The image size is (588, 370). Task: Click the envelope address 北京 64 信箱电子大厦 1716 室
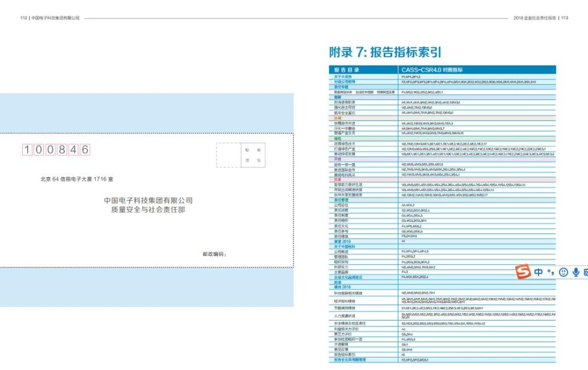[x=77, y=179]
